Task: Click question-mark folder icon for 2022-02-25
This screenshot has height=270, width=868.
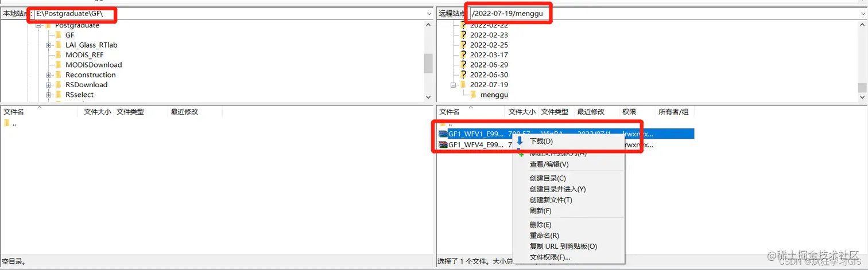Action: tap(463, 45)
